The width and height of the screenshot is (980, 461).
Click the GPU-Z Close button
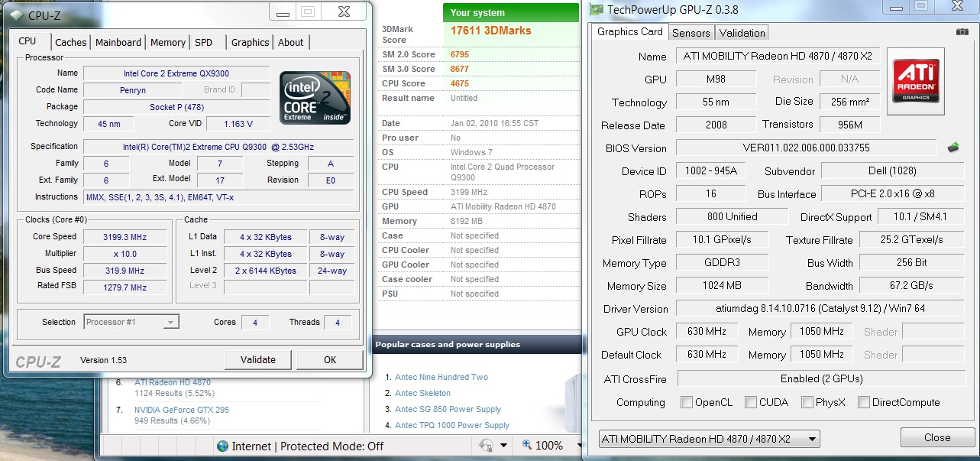(x=936, y=438)
